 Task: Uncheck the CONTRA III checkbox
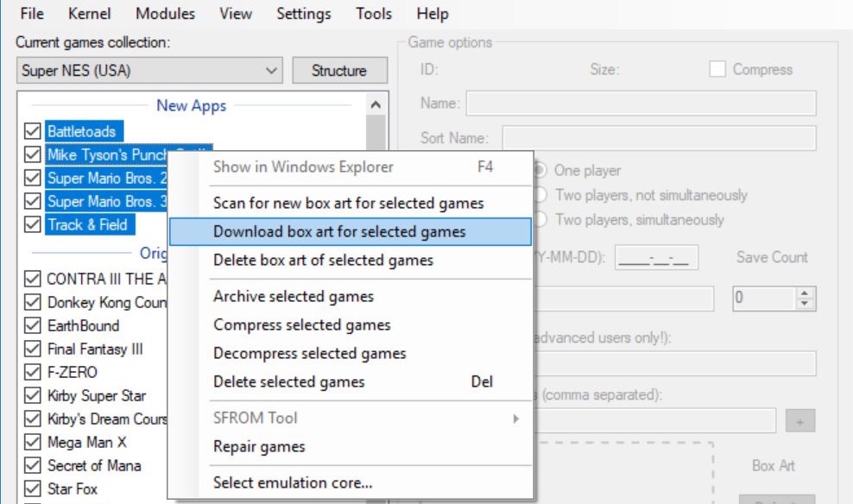(x=33, y=279)
